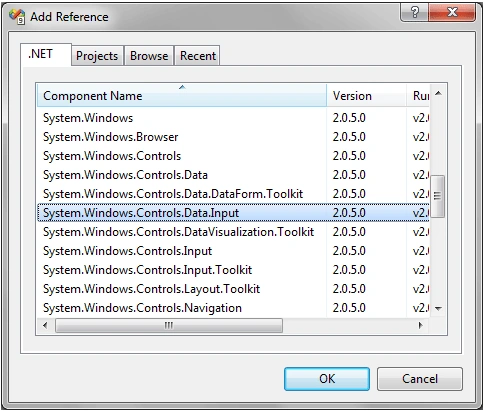Image resolution: width=485 pixels, height=411 pixels.
Task: Click the horizontal scrollbar left arrow
Action: (45, 325)
